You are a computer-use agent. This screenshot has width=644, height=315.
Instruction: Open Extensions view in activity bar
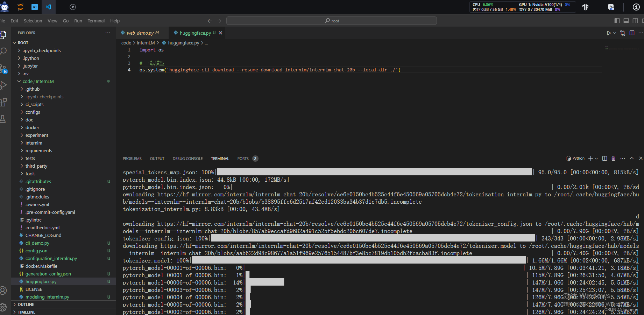click(3, 102)
